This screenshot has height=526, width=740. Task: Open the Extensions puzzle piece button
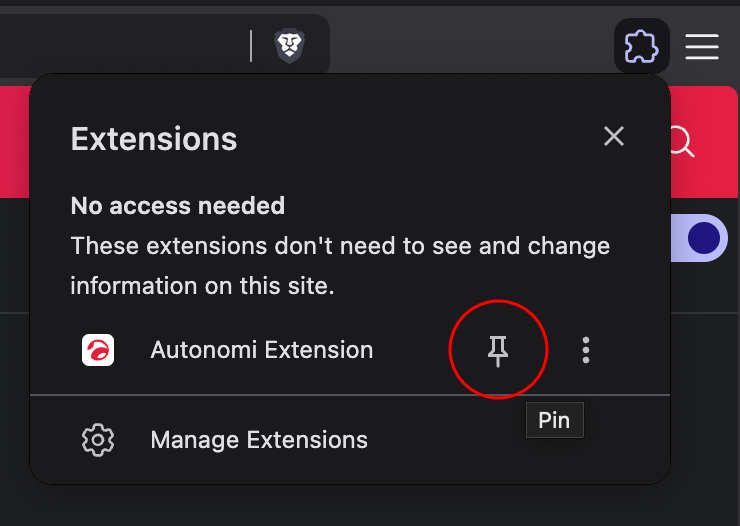coord(641,46)
